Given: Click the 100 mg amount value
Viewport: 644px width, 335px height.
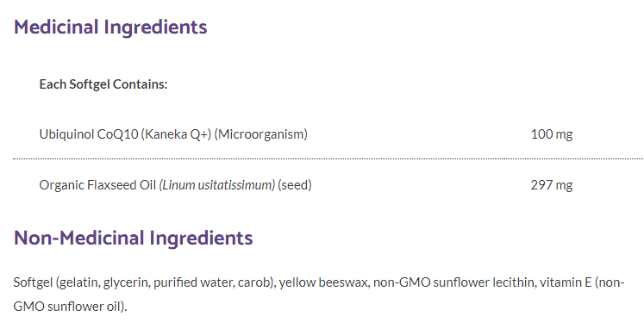Looking at the screenshot, I should point(552,134).
